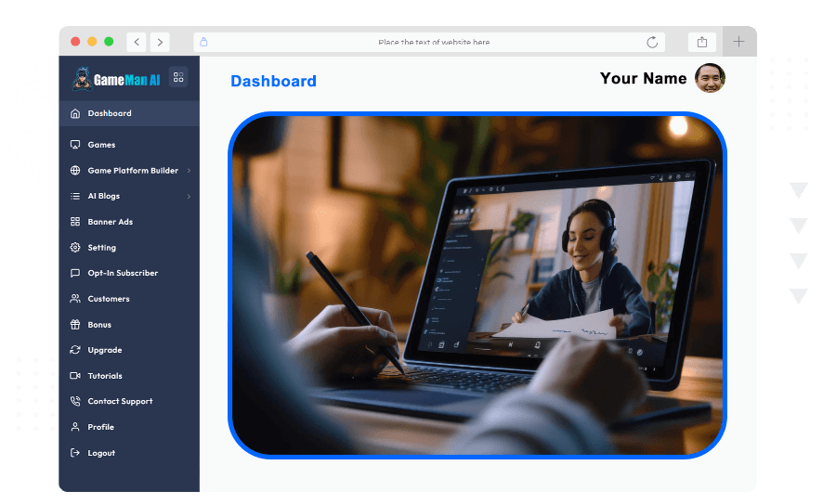Click the Banner Ads grid icon
This screenshot has width=823, height=504.
point(75,222)
